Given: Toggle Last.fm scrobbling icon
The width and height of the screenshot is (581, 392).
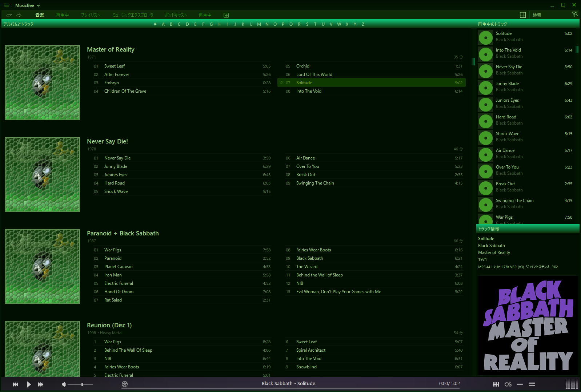Looking at the screenshot, I should (x=508, y=384).
